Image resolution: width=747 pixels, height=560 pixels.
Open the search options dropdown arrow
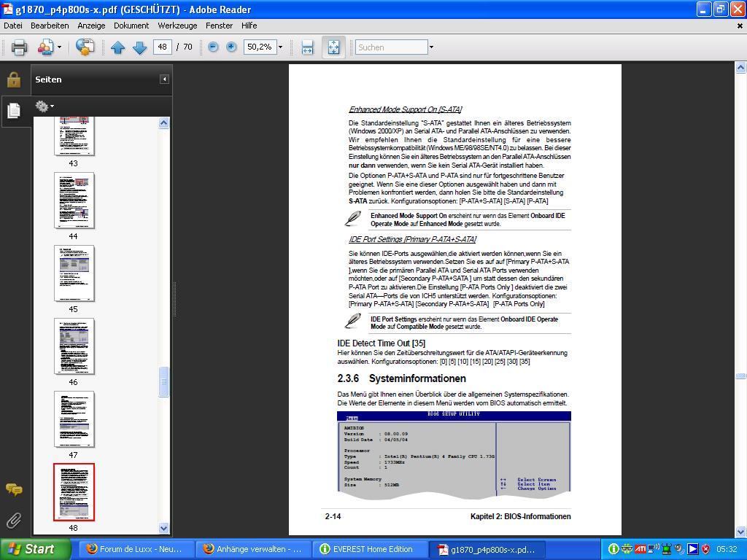432,47
